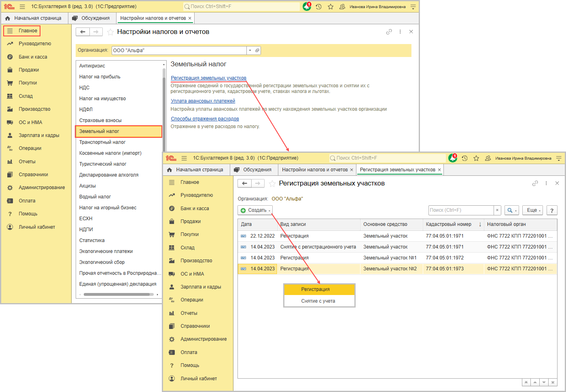Open history icon in front window title bar
This screenshot has height=392, width=566.
464,158
